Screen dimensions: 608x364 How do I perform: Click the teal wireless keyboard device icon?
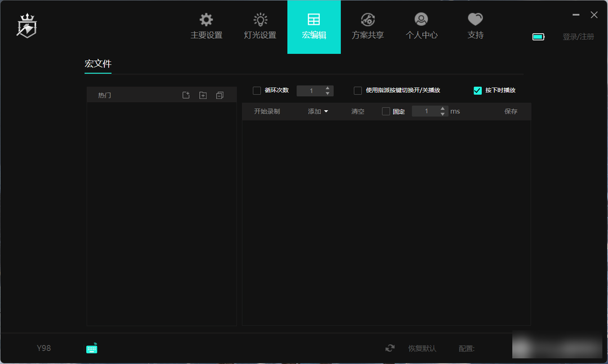pos(92,348)
